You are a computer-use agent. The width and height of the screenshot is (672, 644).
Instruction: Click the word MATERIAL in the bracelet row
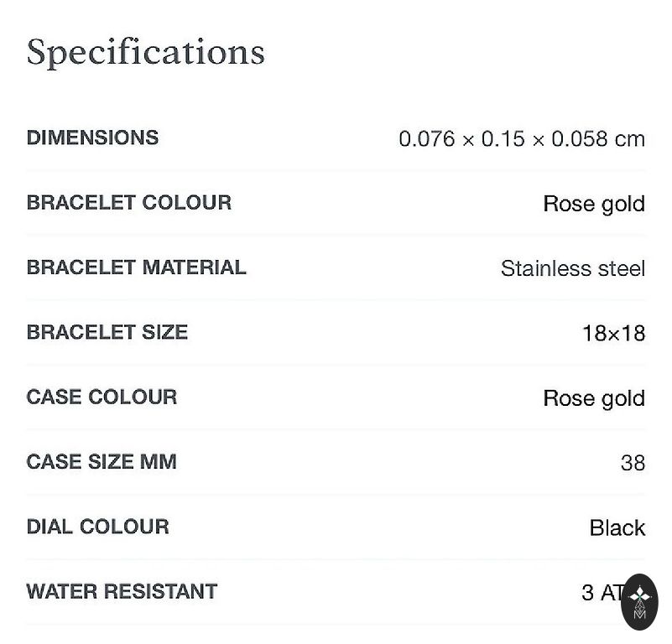point(194,267)
